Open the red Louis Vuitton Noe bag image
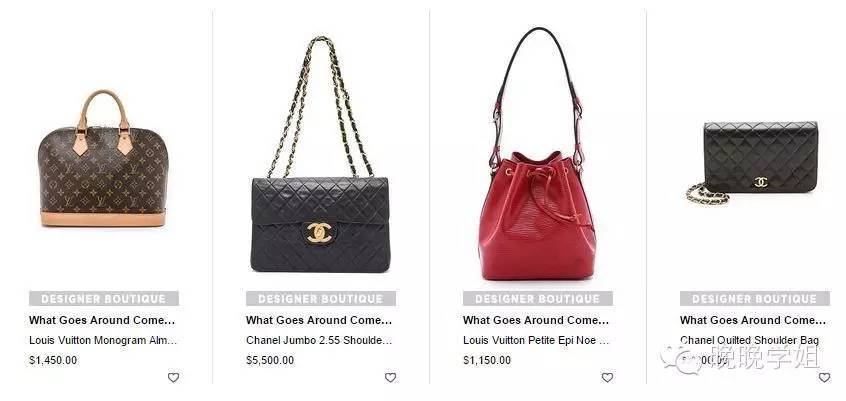846x401 pixels. point(537,154)
